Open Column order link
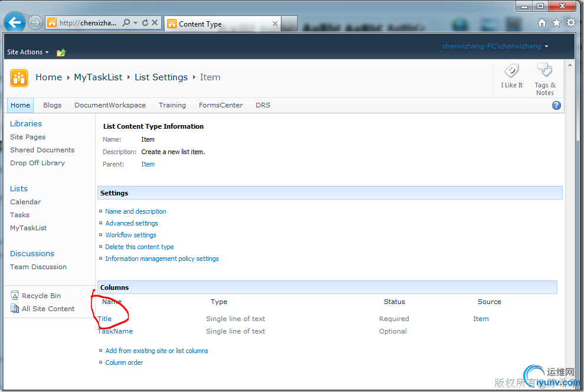This screenshot has width=584, height=392. (x=124, y=362)
